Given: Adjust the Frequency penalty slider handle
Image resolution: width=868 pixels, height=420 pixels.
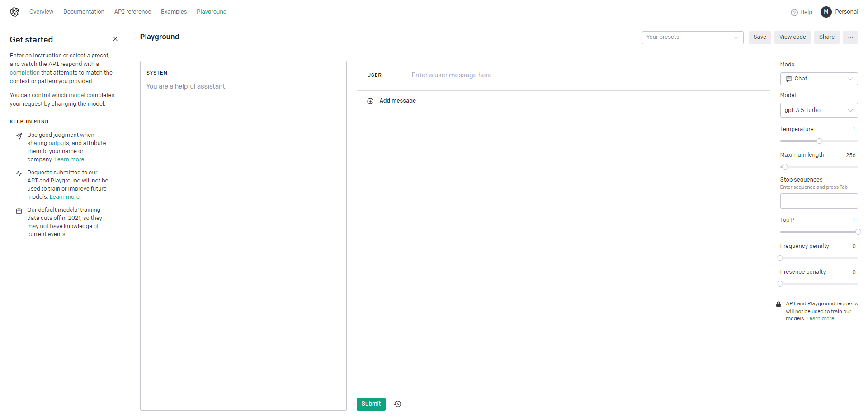Looking at the screenshot, I should click(x=780, y=258).
